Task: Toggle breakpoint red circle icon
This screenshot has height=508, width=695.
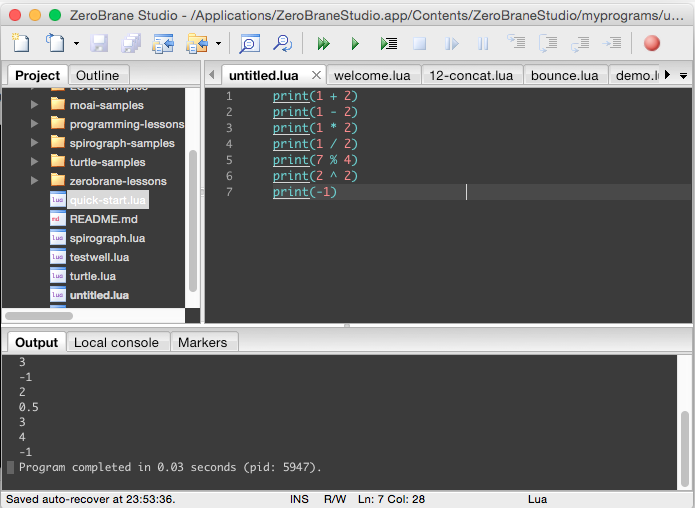Action: click(x=652, y=43)
